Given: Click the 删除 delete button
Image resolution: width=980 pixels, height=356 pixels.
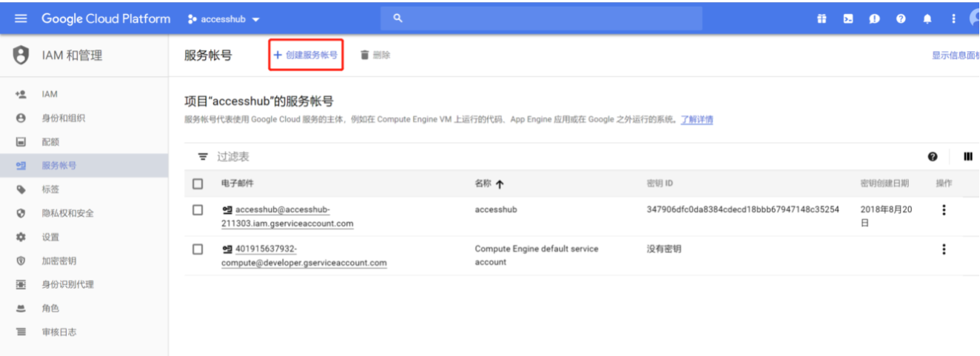Looking at the screenshot, I should point(375,55).
